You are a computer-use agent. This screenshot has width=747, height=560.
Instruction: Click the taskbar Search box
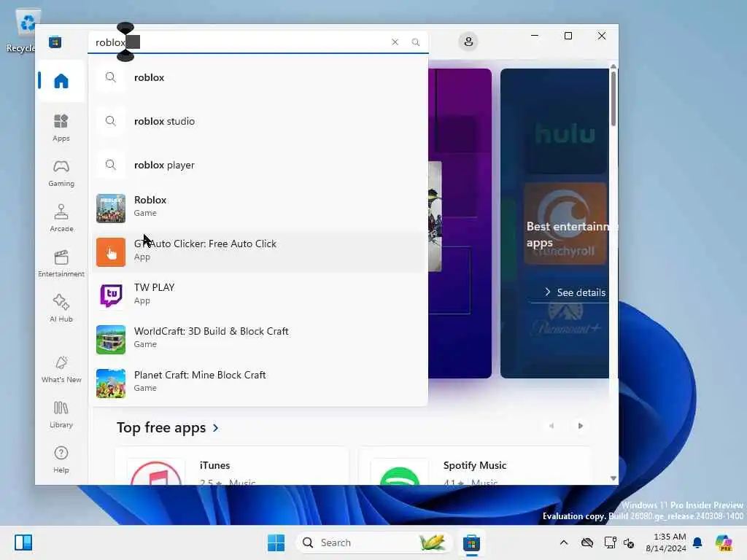(374, 542)
